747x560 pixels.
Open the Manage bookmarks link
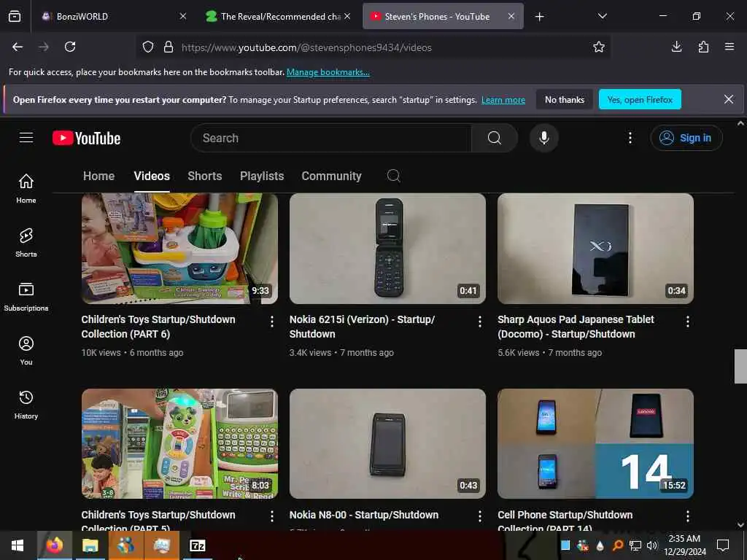[x=328, y=72]
